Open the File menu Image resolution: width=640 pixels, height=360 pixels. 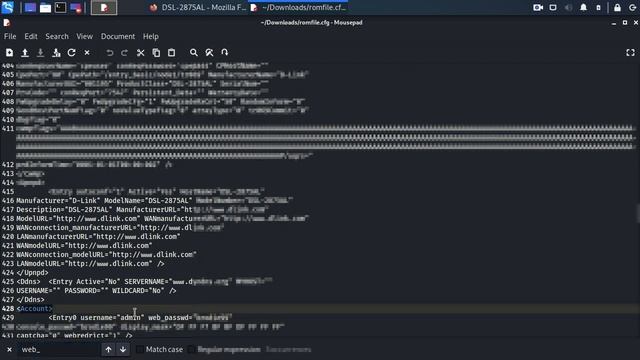tap(10, 36)
